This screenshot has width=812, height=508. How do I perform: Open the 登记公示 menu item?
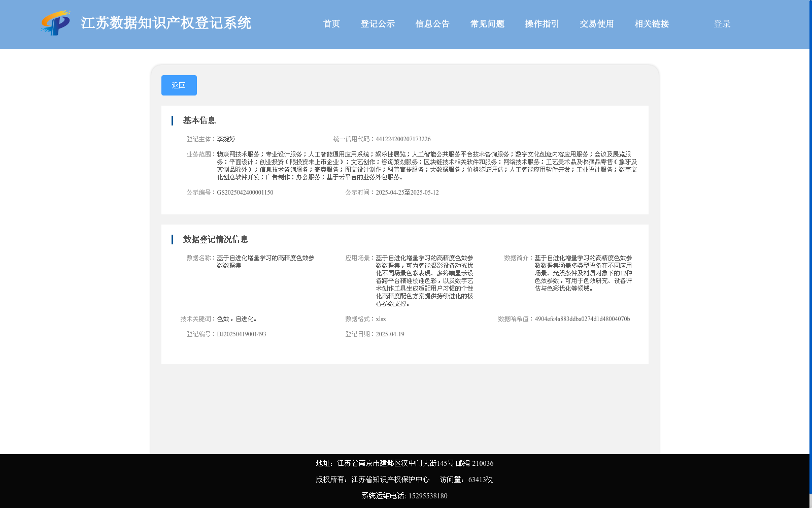[378, 24]
